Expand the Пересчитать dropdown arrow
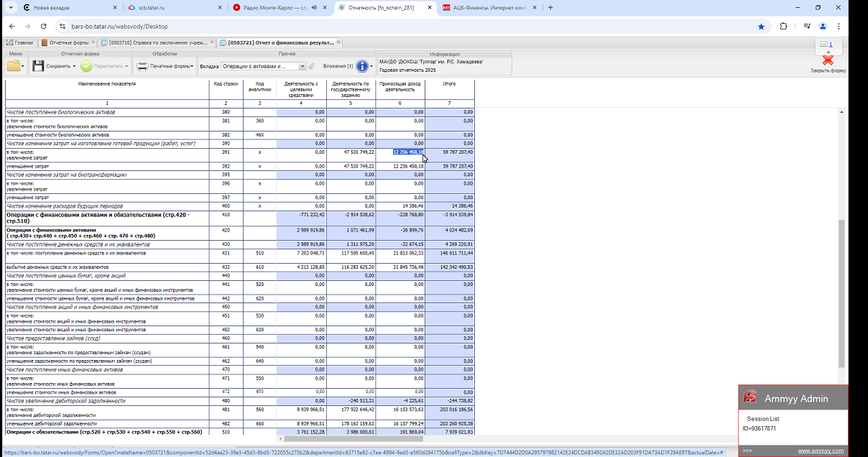The image size is (868, 457). (x=126, y=66)
